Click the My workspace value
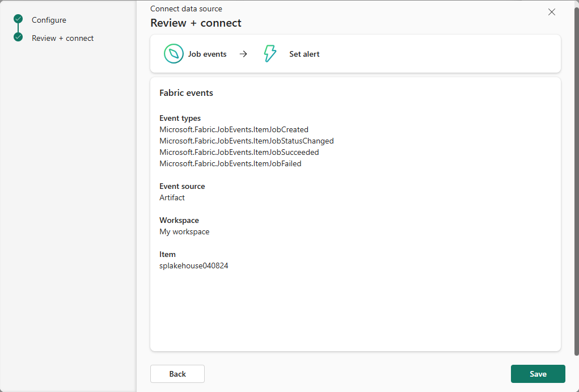The height and width of the screenshot is (392, 579). 184,231
